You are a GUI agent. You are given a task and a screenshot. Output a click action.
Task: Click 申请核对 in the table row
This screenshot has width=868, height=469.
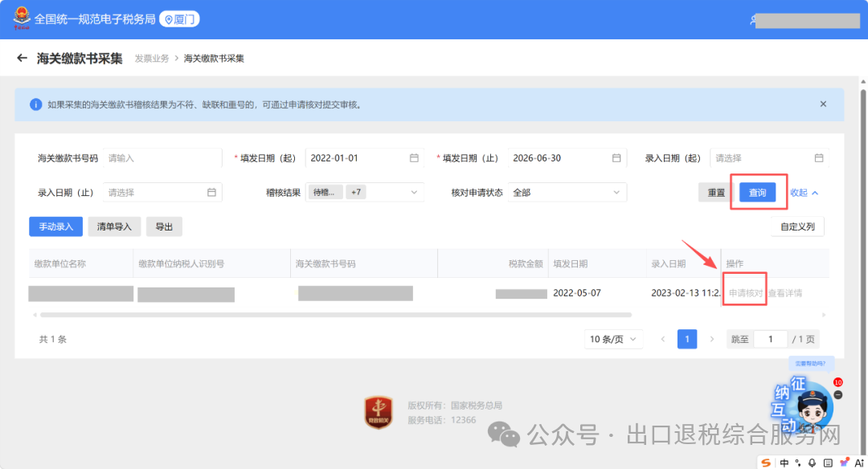745,293
